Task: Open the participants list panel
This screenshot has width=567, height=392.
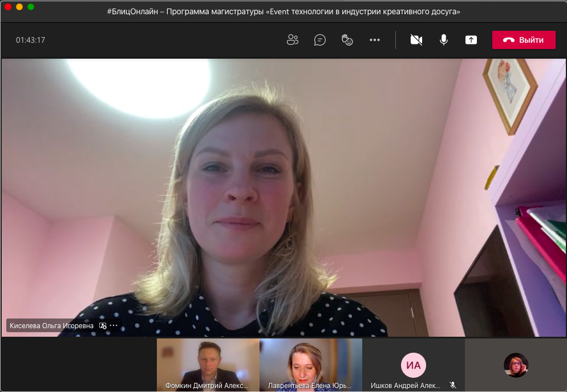Action: coord(293,40)
